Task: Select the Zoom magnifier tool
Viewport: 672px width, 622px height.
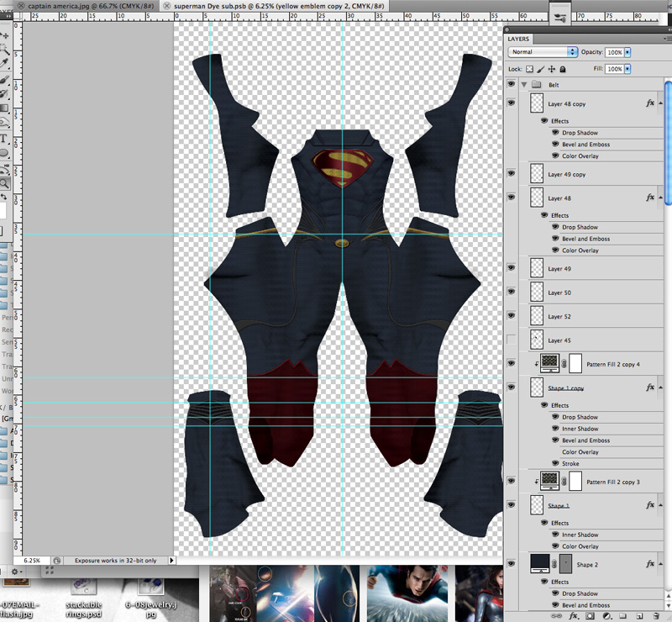Action: [x=4, y=183]
